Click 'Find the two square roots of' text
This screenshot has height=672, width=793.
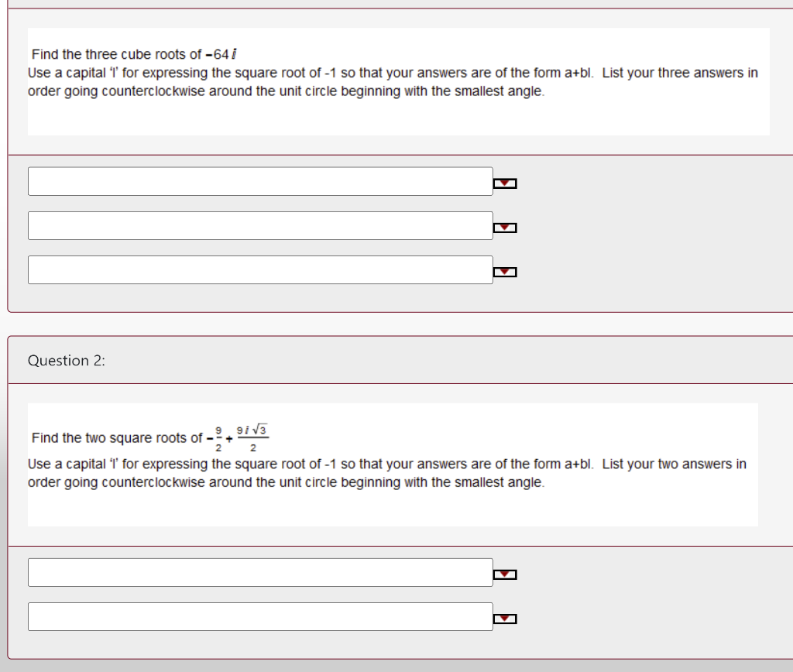click(x=117, y=438)
